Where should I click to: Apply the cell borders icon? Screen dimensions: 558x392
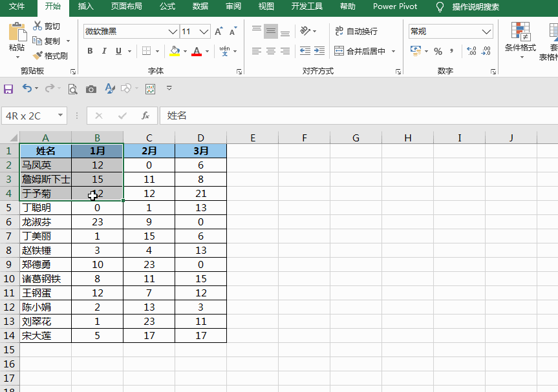[x=146, y=51]
